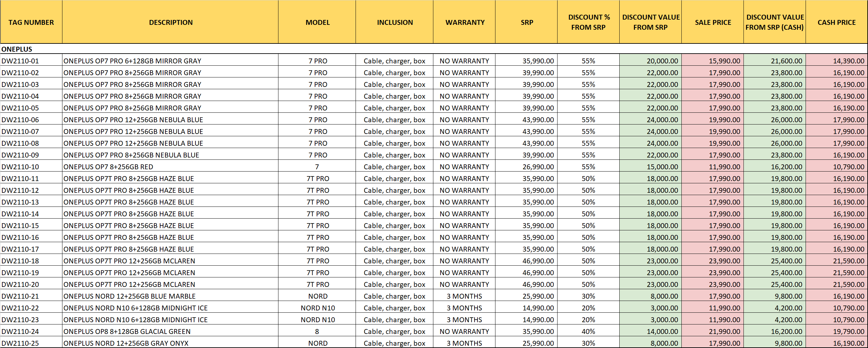Click tag number DW2110-11
The image size is (868, 348).
coord(31,178)
